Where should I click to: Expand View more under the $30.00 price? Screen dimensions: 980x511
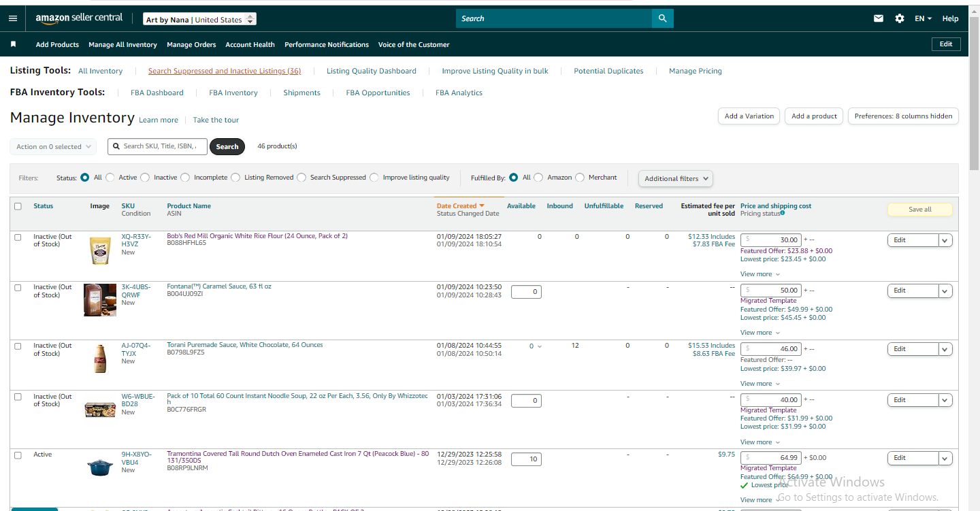759,274
